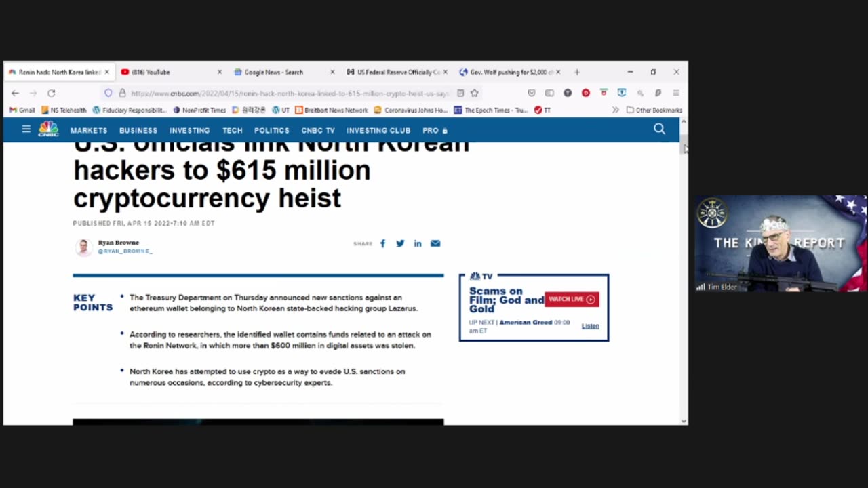Open POLITICS menu on CNBC

point(272,130)
